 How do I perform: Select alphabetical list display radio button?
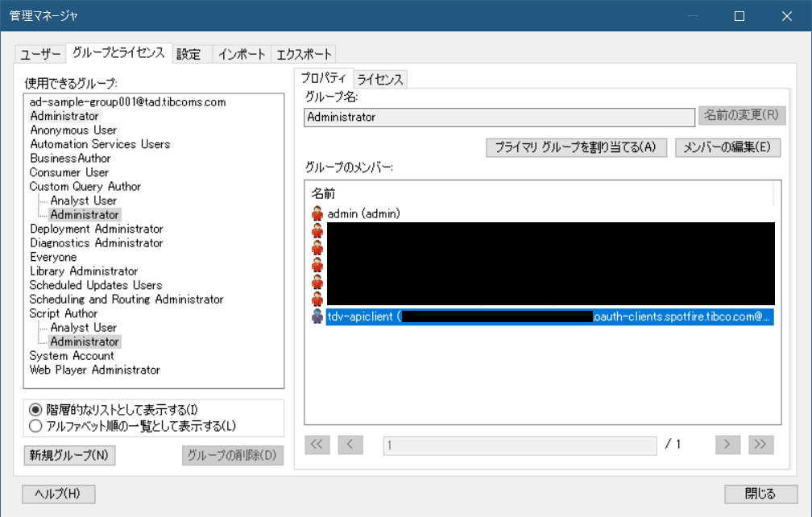pyautogui.click(x=35, y=426)
